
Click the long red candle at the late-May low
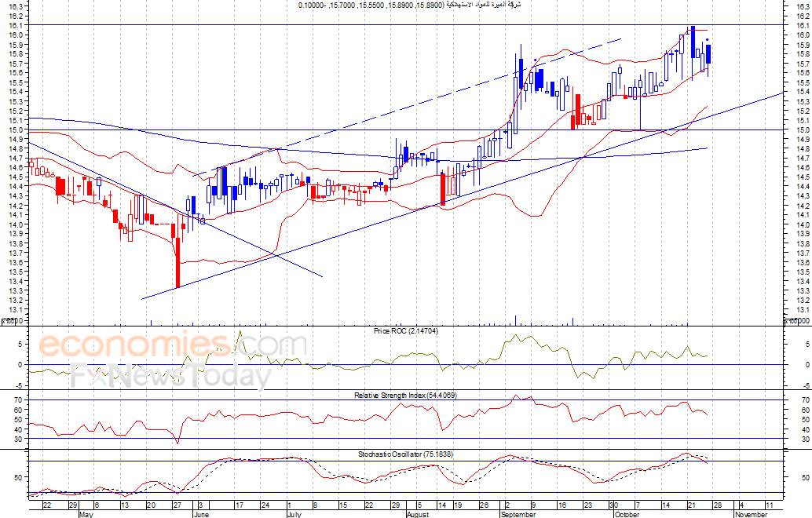pos(177,262)
